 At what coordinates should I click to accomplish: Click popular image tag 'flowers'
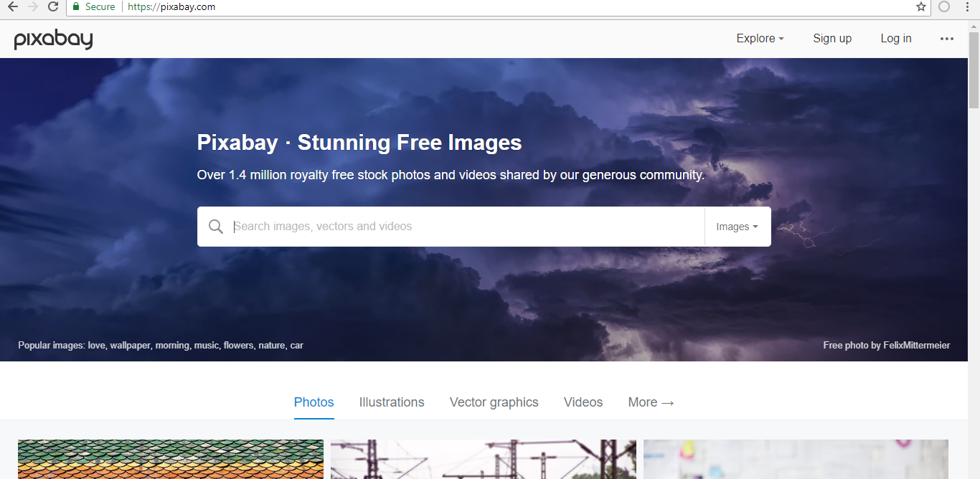pos(239,346)
